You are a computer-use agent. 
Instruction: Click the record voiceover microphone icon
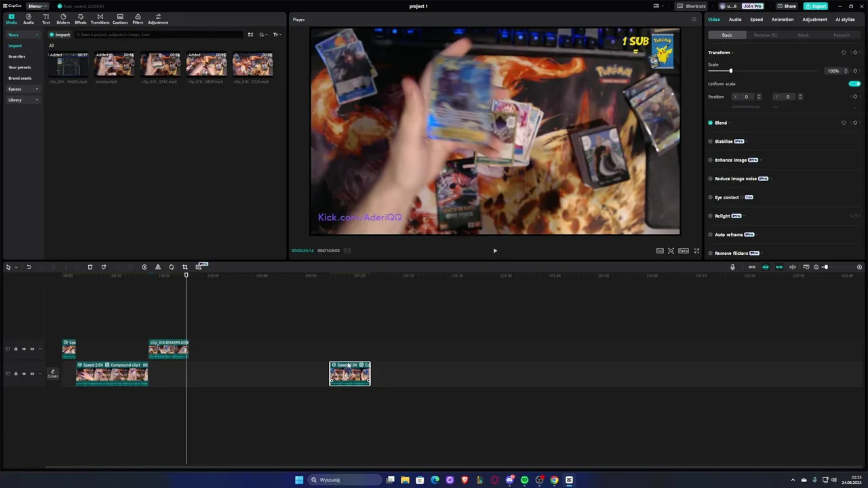click(732, 267)
